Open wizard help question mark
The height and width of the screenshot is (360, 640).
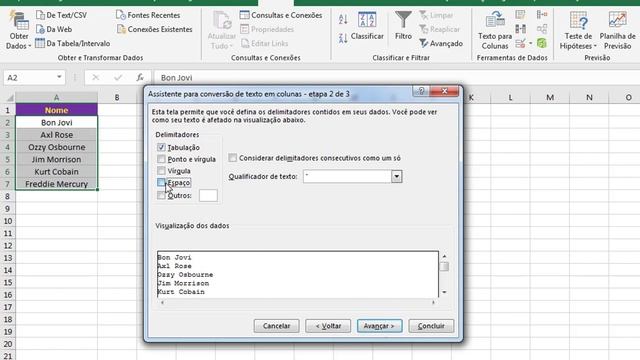point(421,91)
